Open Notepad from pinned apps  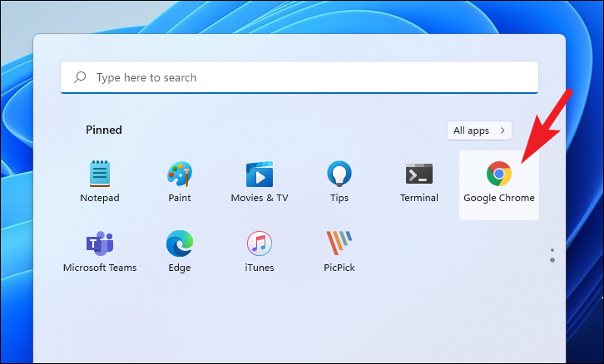(99, 182)
